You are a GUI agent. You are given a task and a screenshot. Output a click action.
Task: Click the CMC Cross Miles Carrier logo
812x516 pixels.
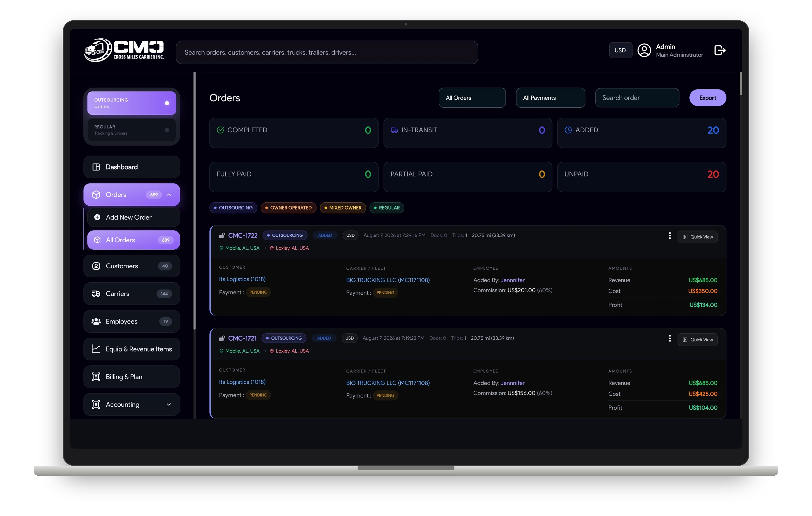pyautogui.click(x=124, y=50)
